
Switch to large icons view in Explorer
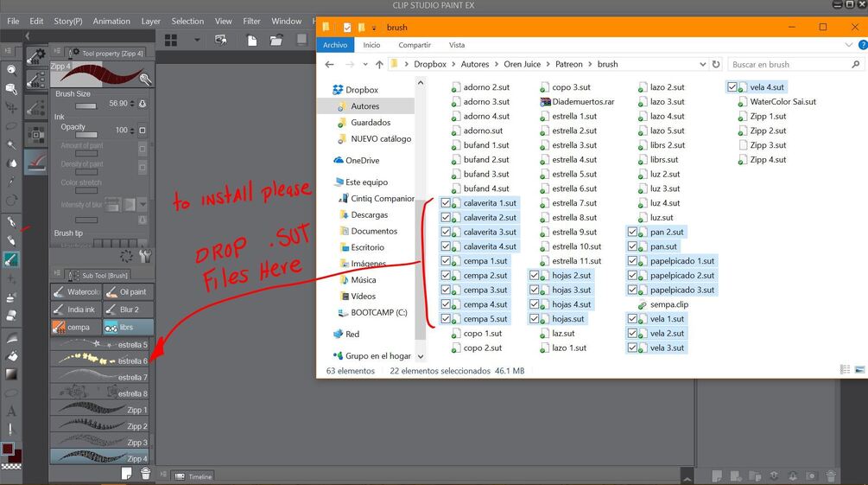[x=859, y=370]
